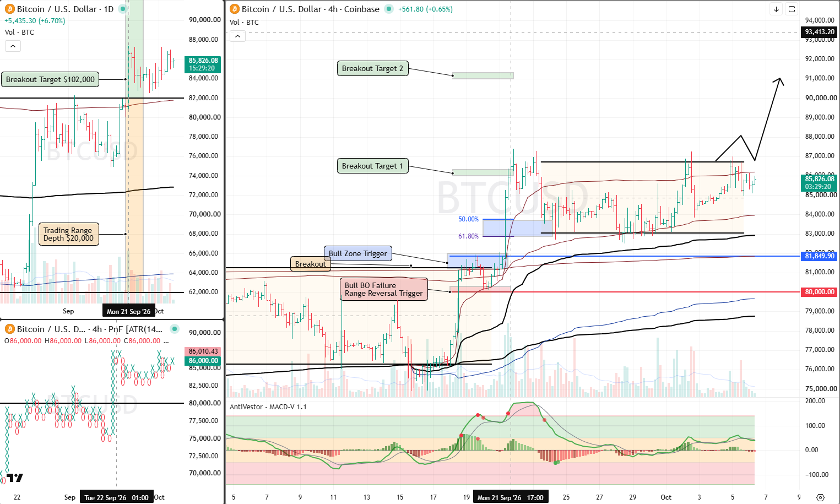
Task: Click the Tue 22 Sep '26 01:00 time label
Action: click(x=116, y=497)
